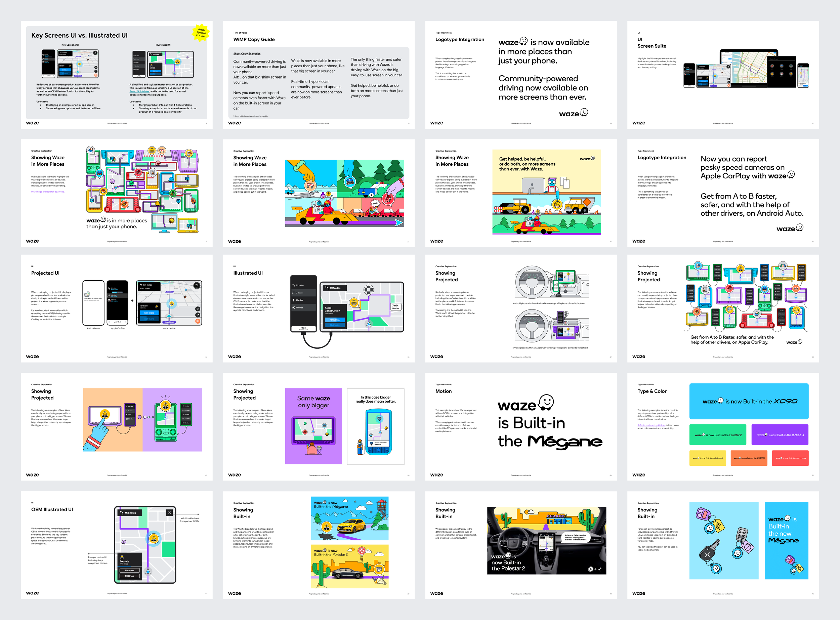Click the speedometer 28 badge on the in-car device
840x620 pixels.
pos(197,286)
